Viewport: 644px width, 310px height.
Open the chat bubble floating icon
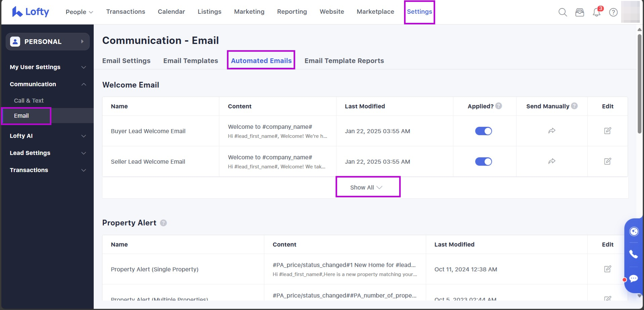pyautogui.click(x=633, y=278)
